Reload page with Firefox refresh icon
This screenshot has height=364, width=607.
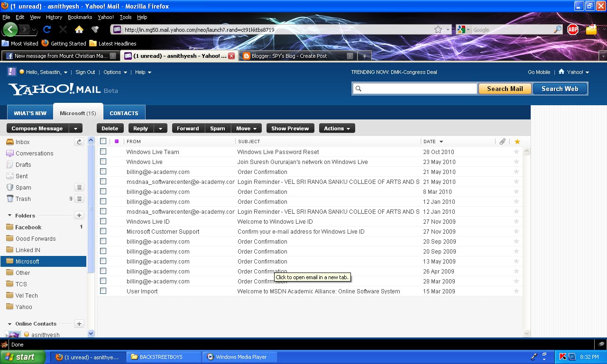click(x=47, y=29)
